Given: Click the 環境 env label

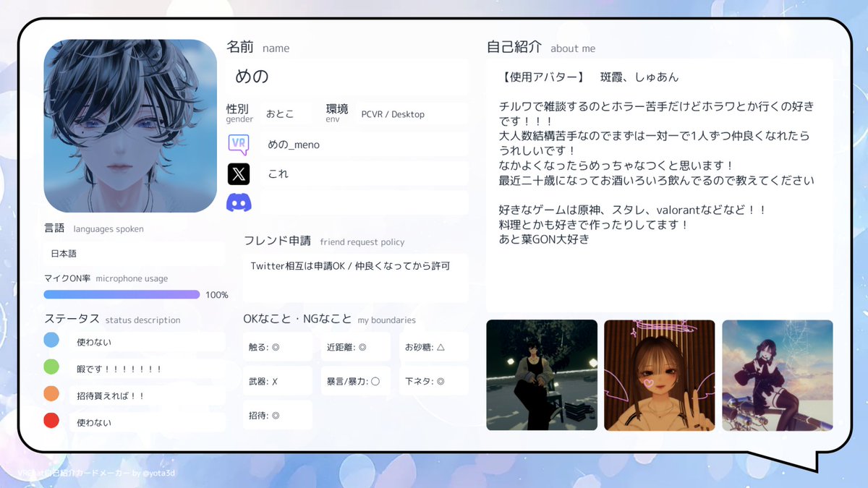Looking at the screenshot, I should (337, 113).
